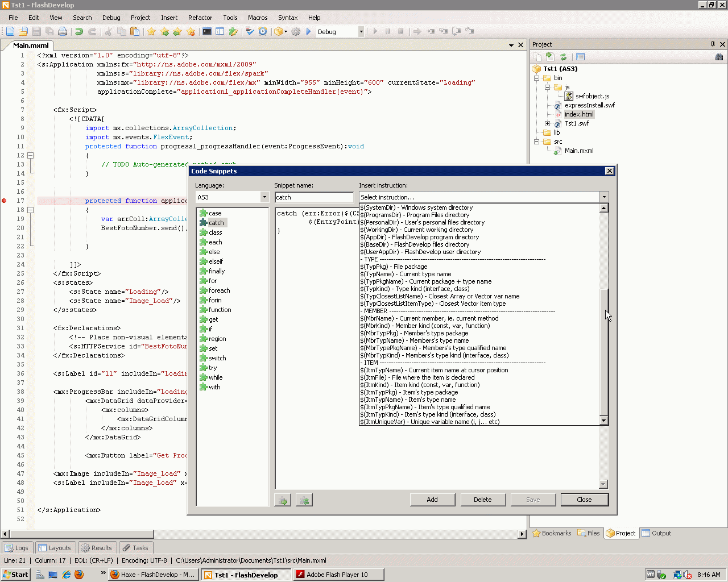
Task: Click the green refresh arrows in Project panel
Action: 563,57
